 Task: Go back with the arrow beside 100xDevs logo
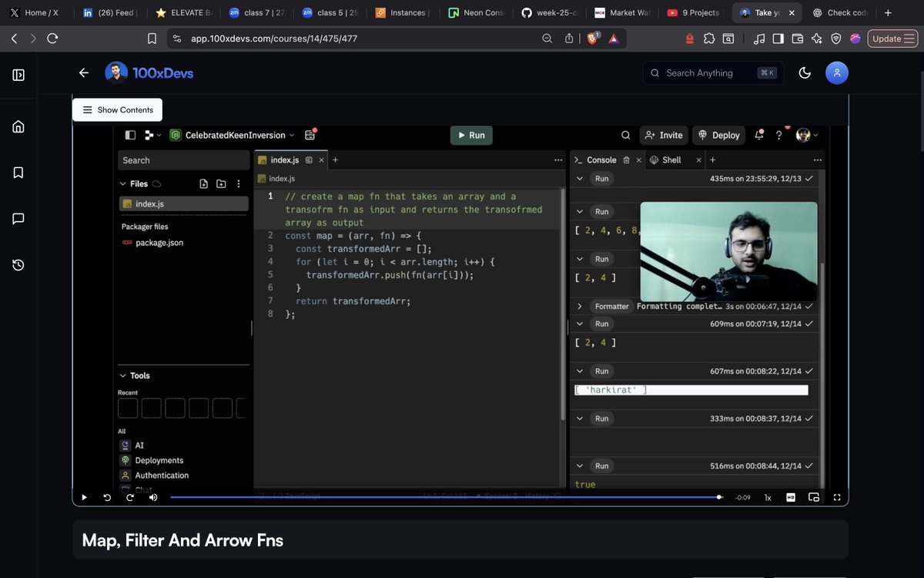click(x=84, y=73)
